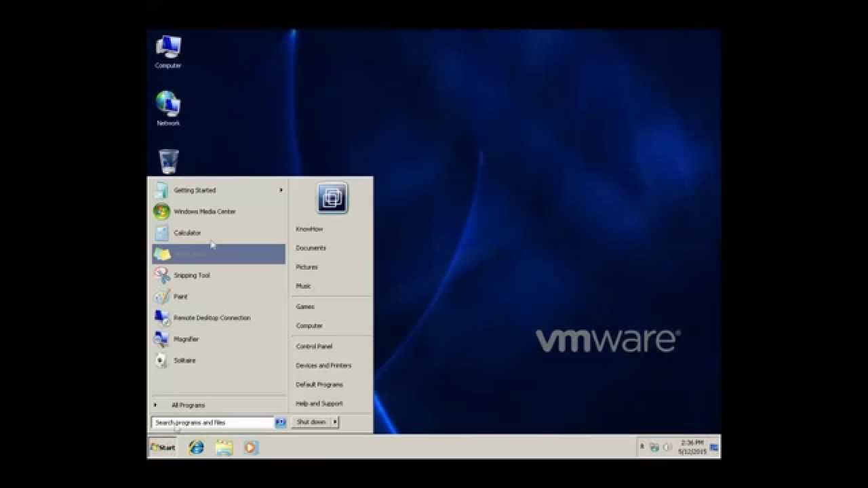Open the Magnifier program
The height and width of the screenshot is (488, 868).
point(218,339)
